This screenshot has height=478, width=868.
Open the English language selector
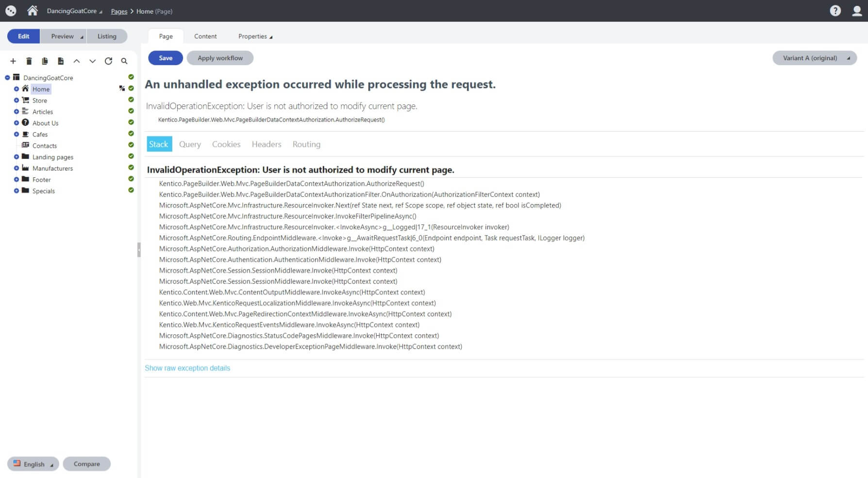pos(33,464)
